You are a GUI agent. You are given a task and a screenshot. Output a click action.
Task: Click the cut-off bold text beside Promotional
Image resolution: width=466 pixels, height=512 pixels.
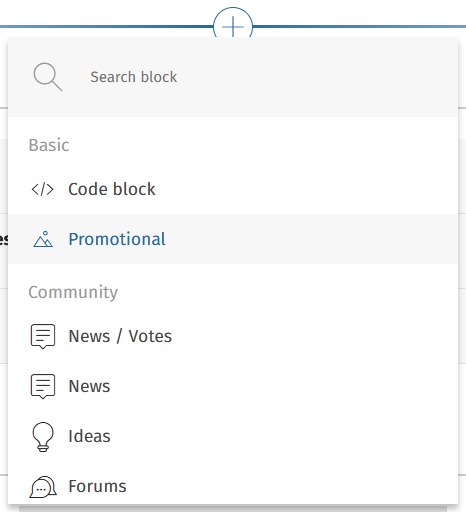(x=4, y=239)
